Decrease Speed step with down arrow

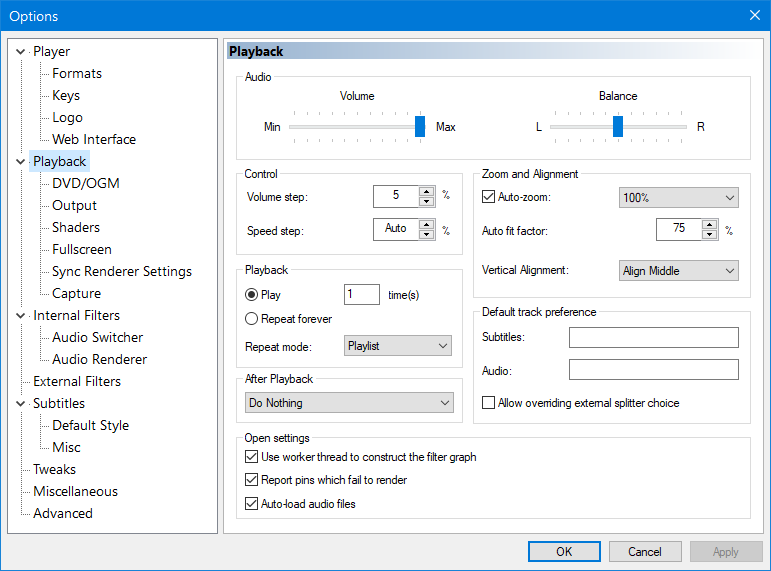[427, 235]
